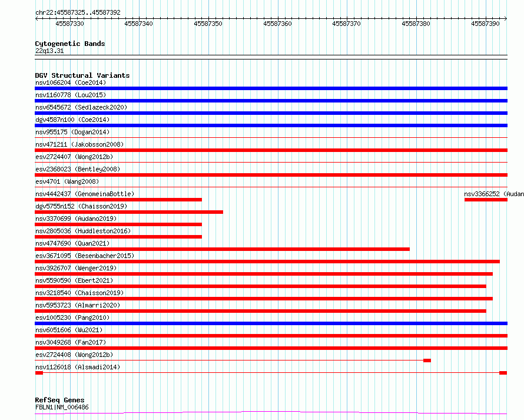The height and width of the screenshot is (420, 524).
Task: Open nsv3926707 (Wenger2019) label
Action: [76, 268]
